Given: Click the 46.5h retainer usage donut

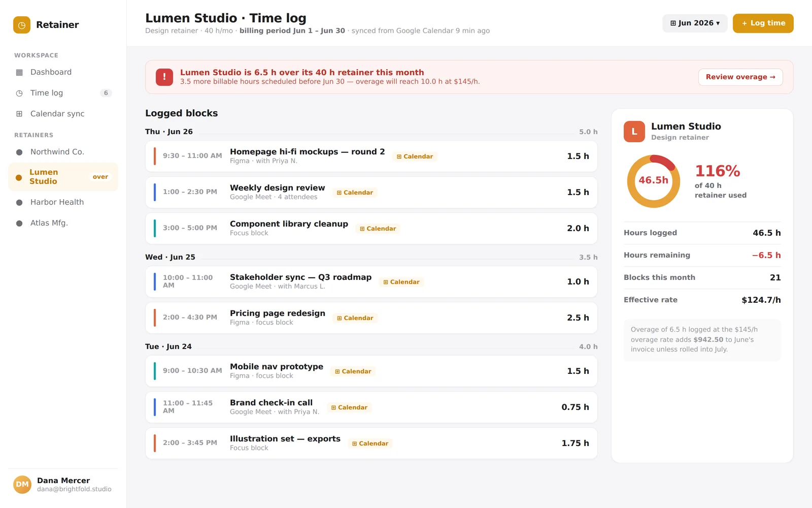Looking at the screenshot, I should coord(654,181).
